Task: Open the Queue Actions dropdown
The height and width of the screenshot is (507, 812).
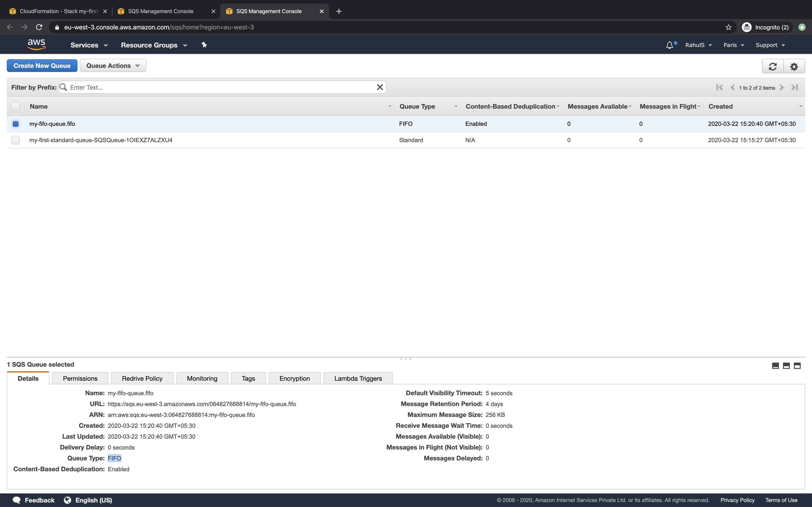Action: tap(113, 66)
